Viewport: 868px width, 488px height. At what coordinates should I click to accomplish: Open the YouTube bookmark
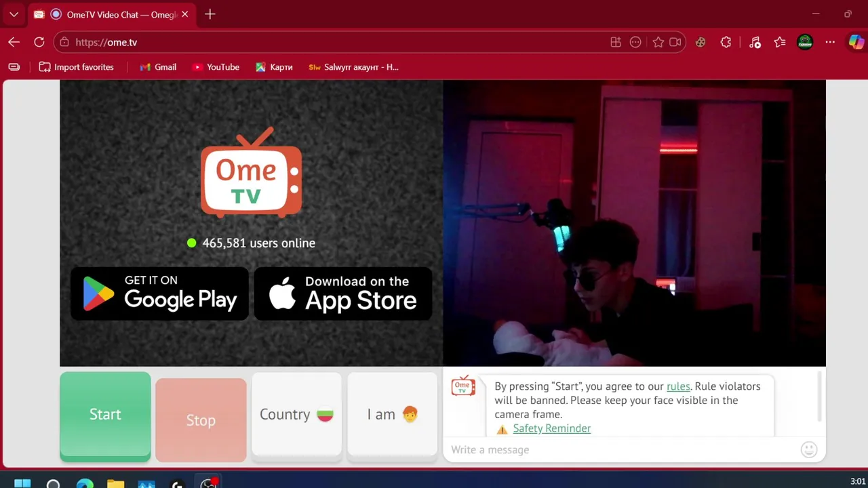click(216, 67)
